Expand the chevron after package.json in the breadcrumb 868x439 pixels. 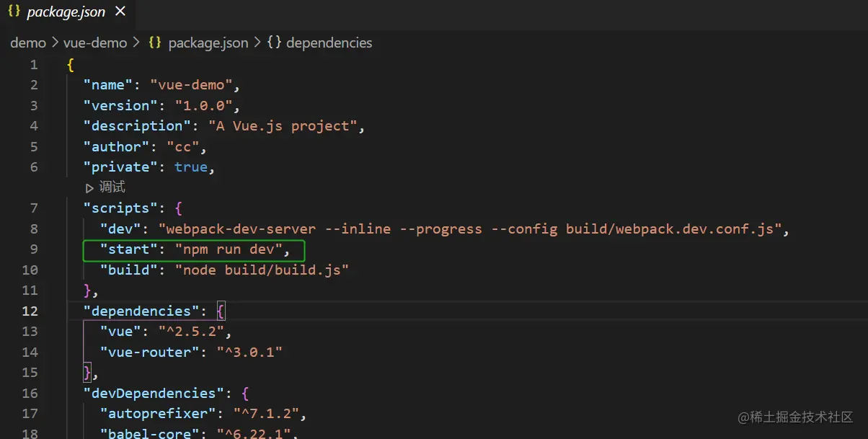(x=257, y=43)
